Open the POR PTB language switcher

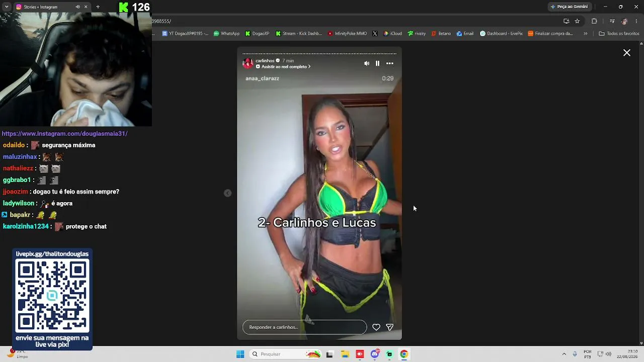[x=588, y=354]
